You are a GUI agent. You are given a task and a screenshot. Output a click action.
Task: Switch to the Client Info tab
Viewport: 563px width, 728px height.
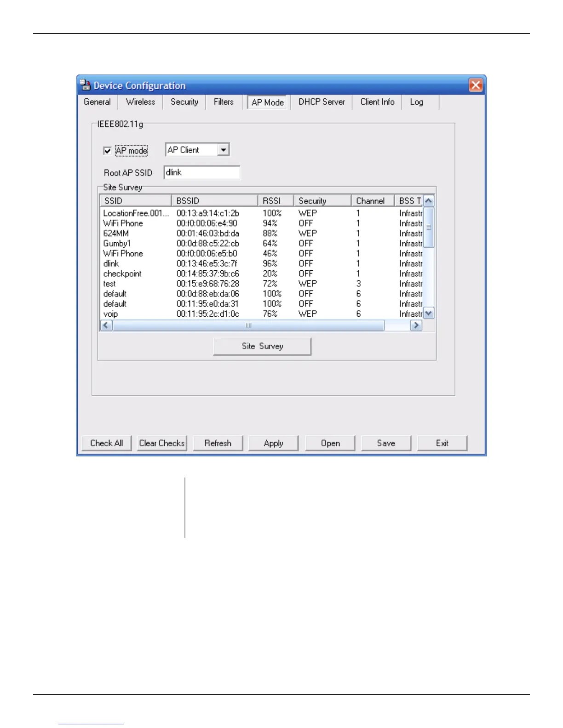click(x=377, y=102)
